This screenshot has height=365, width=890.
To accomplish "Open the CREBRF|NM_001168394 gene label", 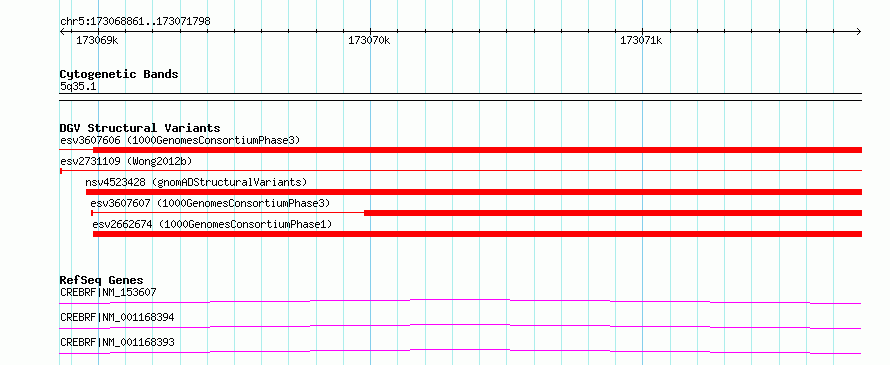I will pos(117,317).
